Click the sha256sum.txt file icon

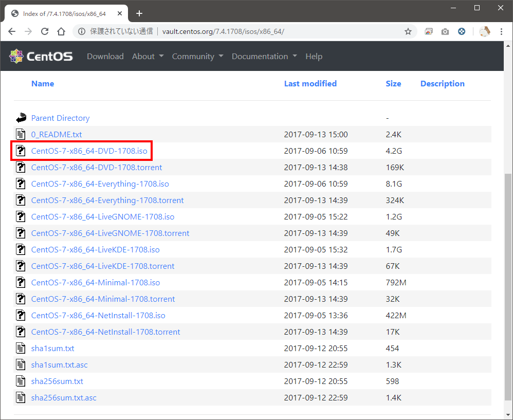tap(21, 381)
